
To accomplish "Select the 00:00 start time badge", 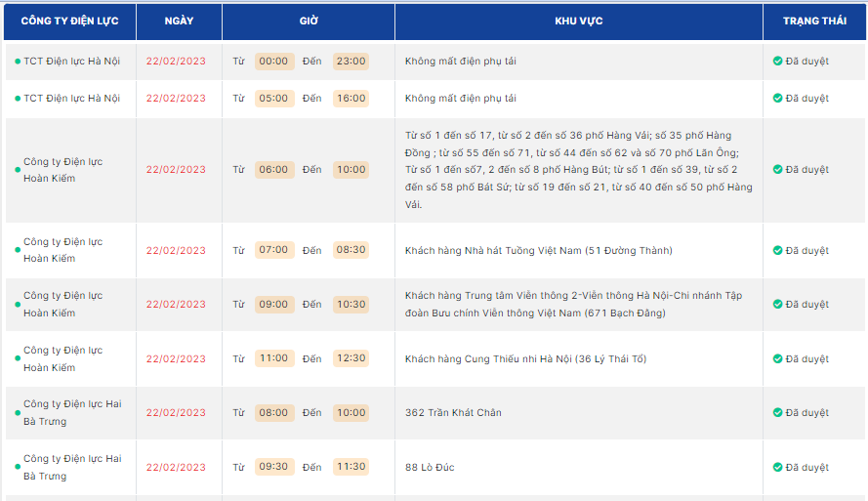I will point(274,61).
